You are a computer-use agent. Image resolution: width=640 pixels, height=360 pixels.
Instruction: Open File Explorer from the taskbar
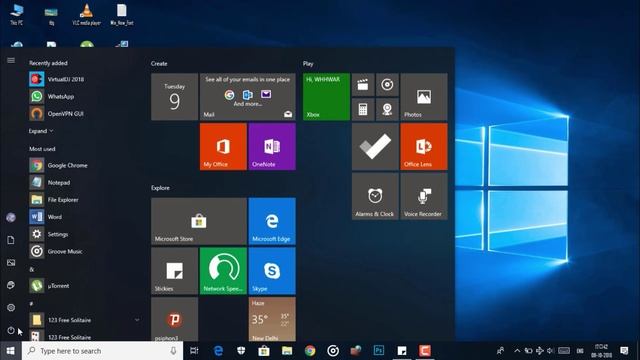click(287, 351)
